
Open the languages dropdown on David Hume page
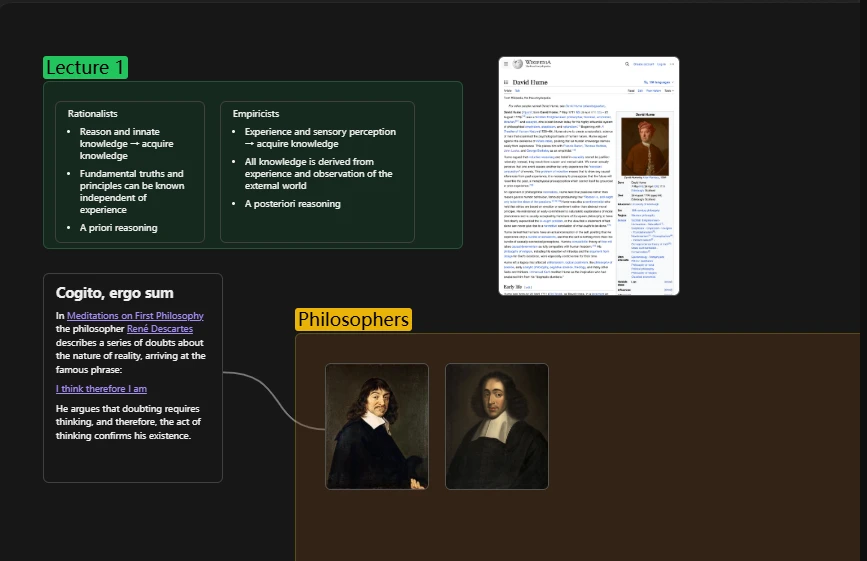660,81
